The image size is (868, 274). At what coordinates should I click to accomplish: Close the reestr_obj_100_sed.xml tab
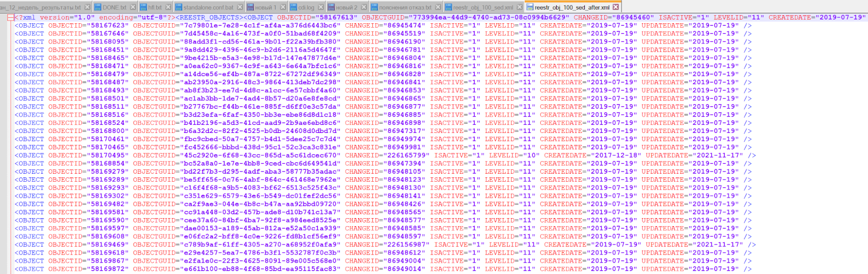click(520, 7)
